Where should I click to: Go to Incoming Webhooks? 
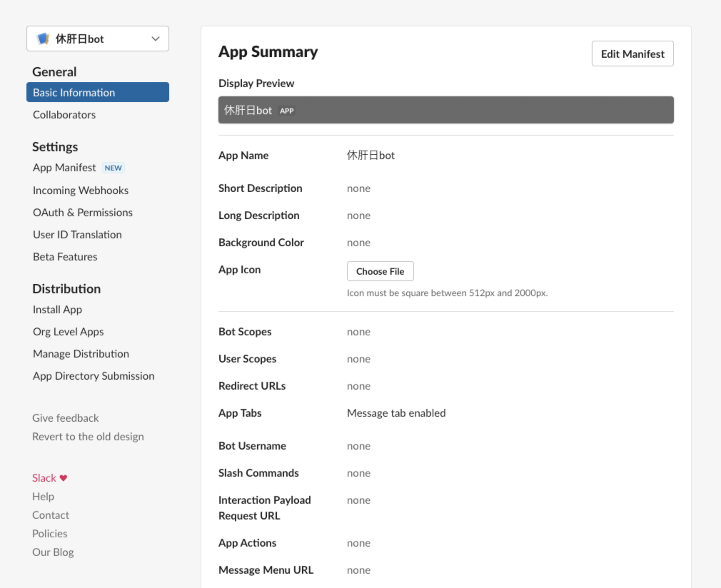click(x=81, y=190)
